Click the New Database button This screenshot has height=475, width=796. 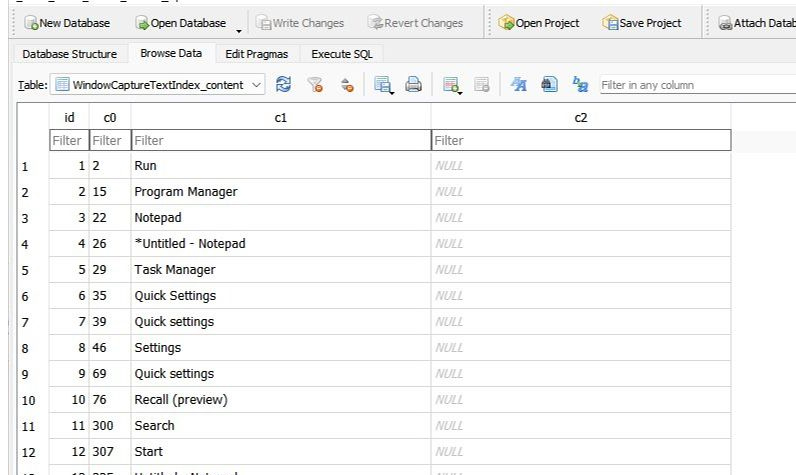coord(67,23)
